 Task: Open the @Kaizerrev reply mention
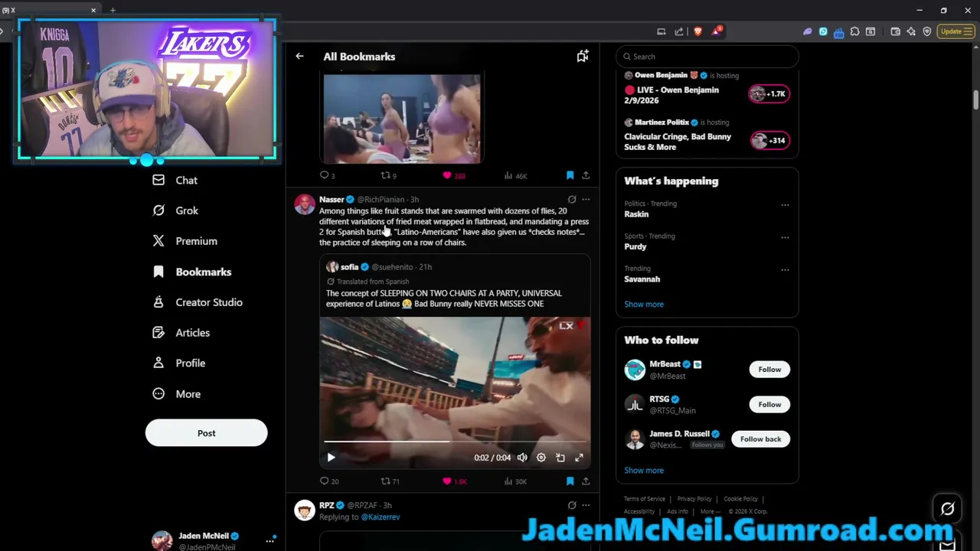(x=381, y=517)
